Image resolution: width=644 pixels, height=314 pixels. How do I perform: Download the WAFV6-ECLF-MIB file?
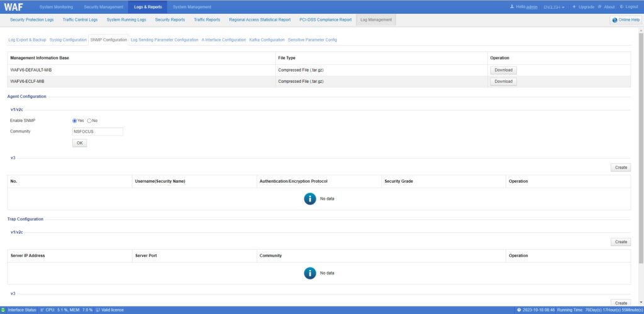[x=504, y=82]
